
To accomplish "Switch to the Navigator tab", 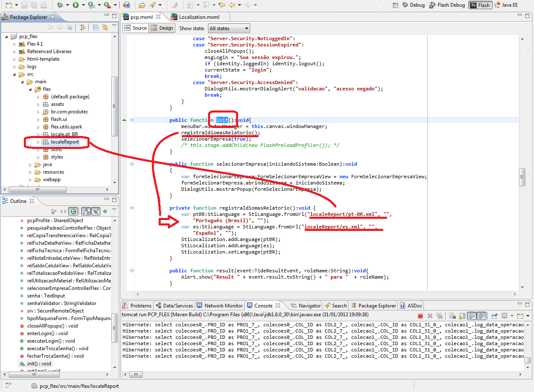I will click(x=306, y=306).
